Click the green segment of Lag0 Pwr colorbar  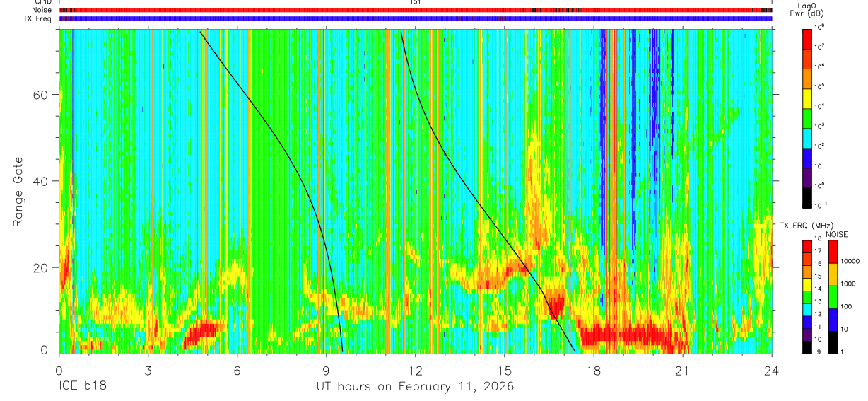[x=809, y=117]
